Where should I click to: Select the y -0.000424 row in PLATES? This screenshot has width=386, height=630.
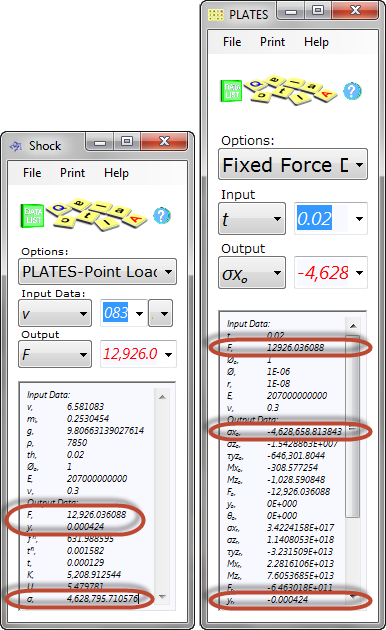(x=267, y=600)
